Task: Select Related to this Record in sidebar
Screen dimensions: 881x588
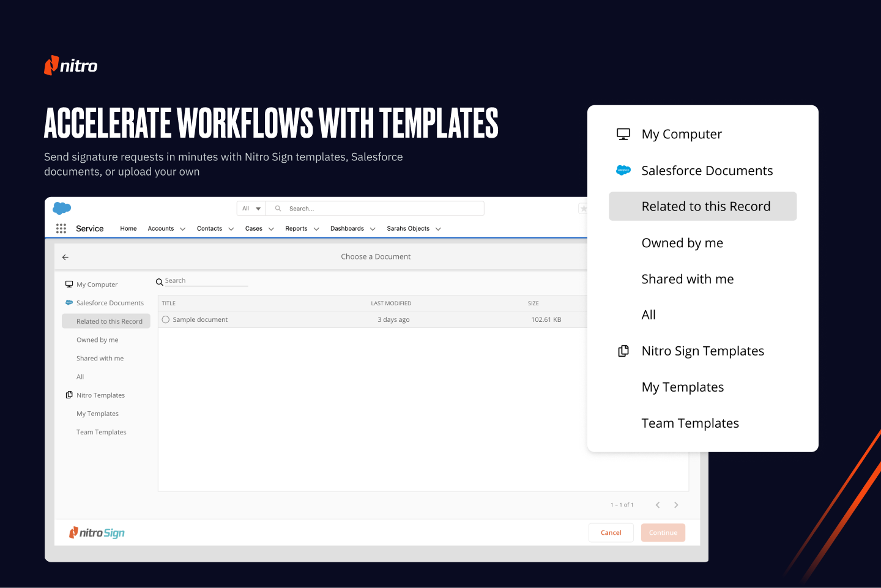Action: pos(109,322)
